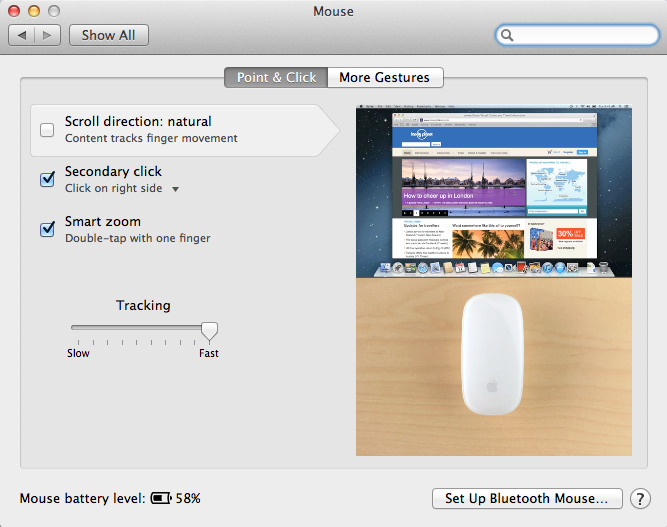Click Set Up Bluetooth Mouse button
Screen dimensions: 667x527
(x=527, y=498)
